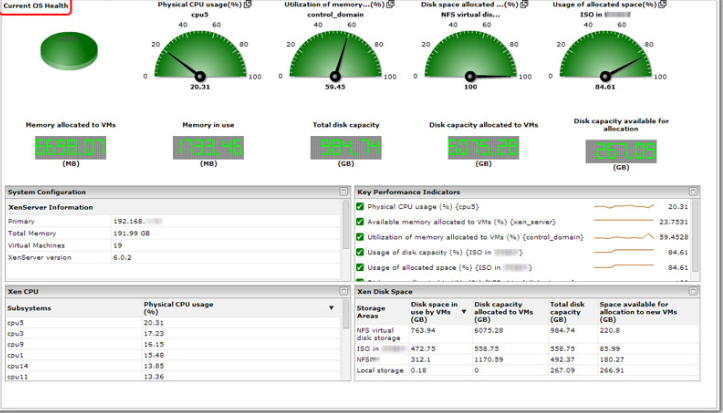Toggle Usage of disk capacity (%) checkbox
This screenshot has width=723, height=413.
pos(361,252)
